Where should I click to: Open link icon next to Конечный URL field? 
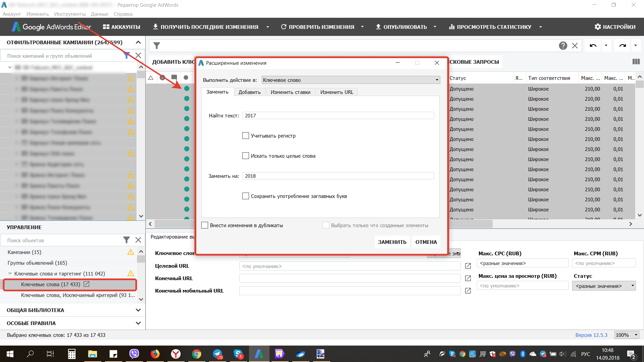468,278
